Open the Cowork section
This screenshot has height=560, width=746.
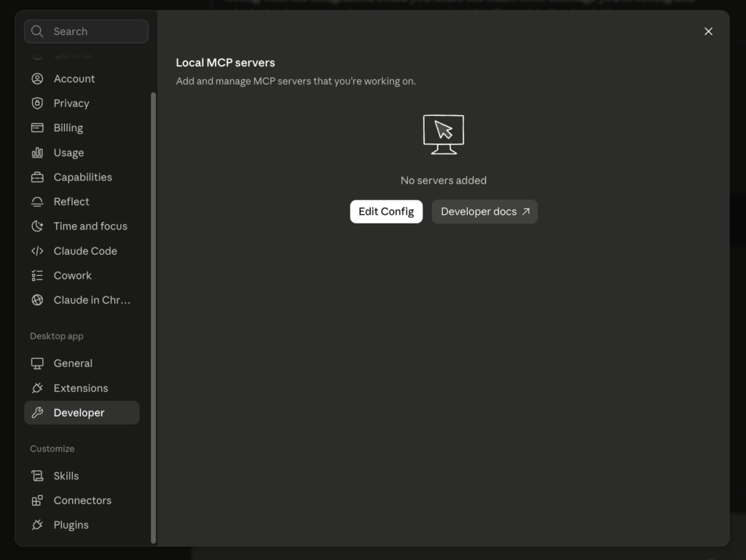[82, 276]
